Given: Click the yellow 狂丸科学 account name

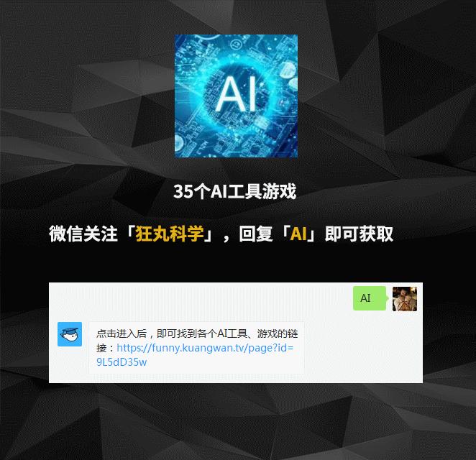Looking at the screenshot, I should click(x=170, y=234).
